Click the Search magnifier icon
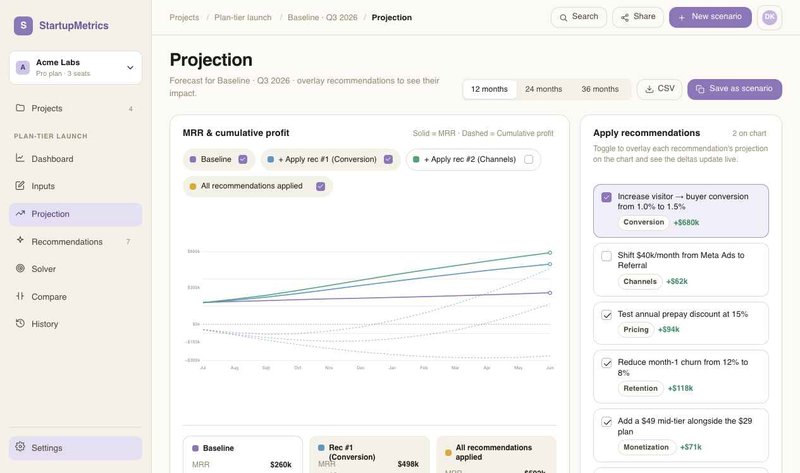This screenshot has height=473, width=800. tap(563, 17)
